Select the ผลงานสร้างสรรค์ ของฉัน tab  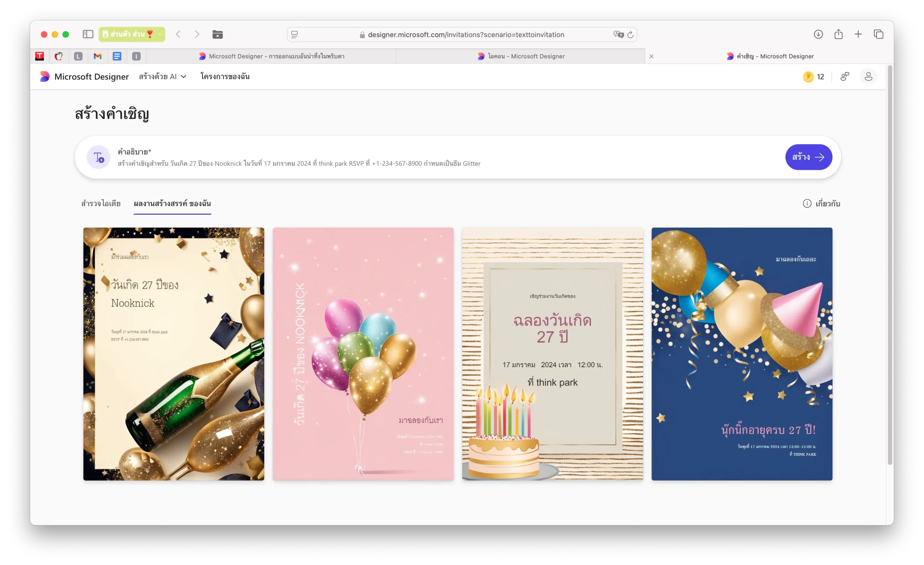pos(172,203)
